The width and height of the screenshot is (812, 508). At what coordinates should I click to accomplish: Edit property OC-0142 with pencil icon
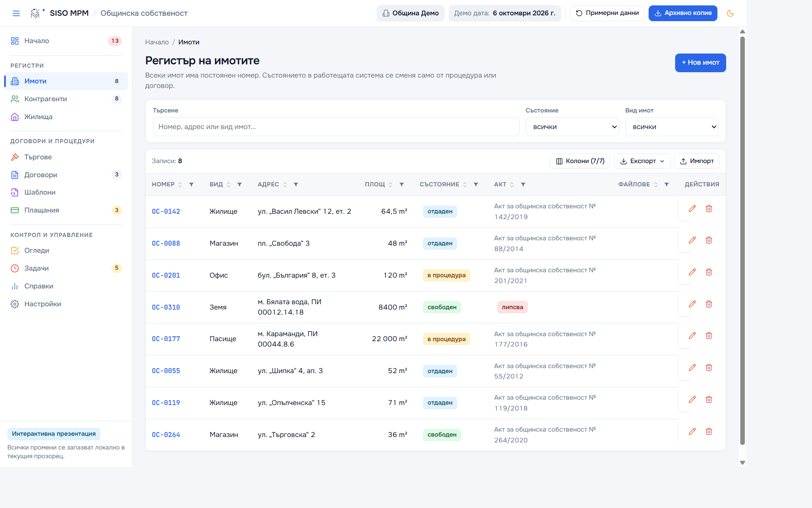(692, 208)
